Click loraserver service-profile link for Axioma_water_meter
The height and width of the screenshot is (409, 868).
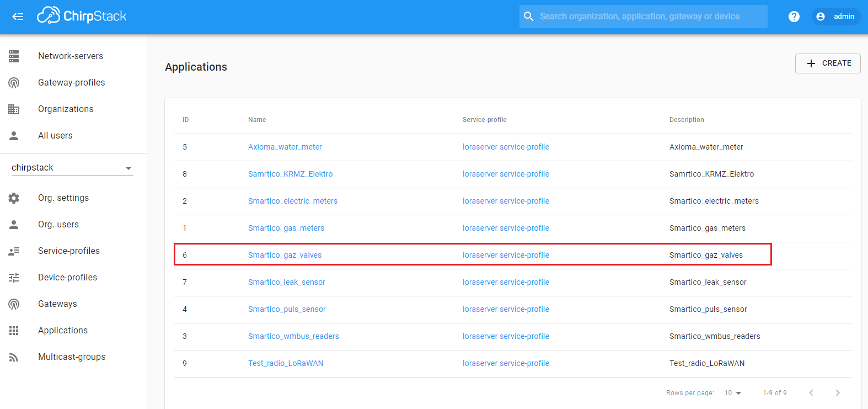pos(506,147)
